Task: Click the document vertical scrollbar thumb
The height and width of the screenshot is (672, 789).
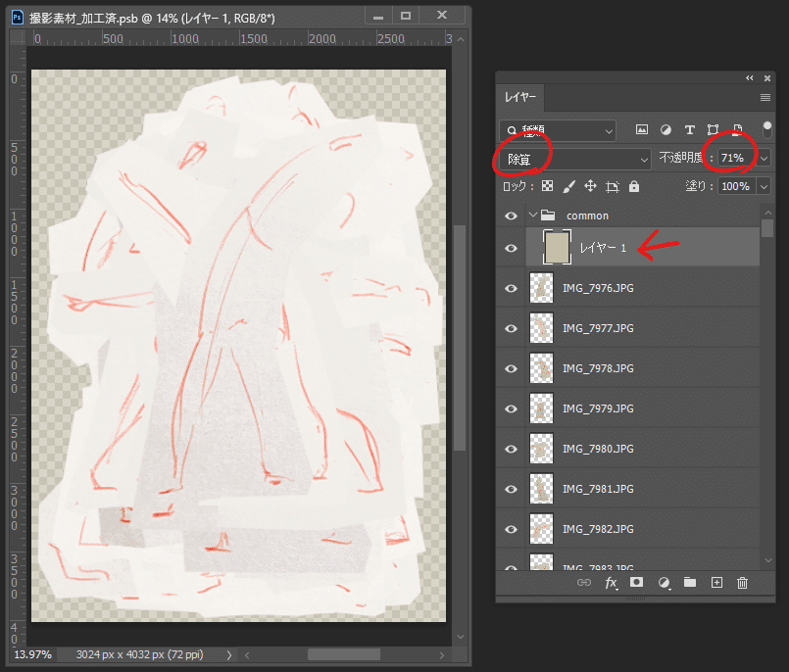Action: pyautogui.click(x=460, y=338)
